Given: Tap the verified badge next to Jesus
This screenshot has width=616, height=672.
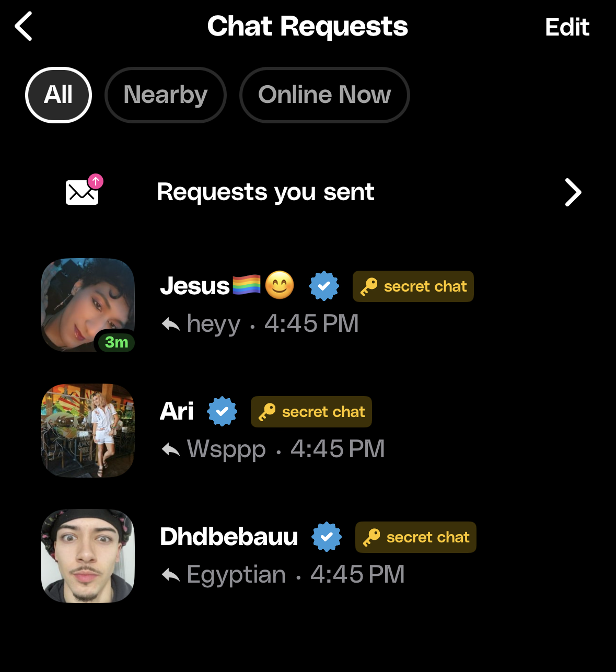Looking at the screenshot, I should click(324, 286).
